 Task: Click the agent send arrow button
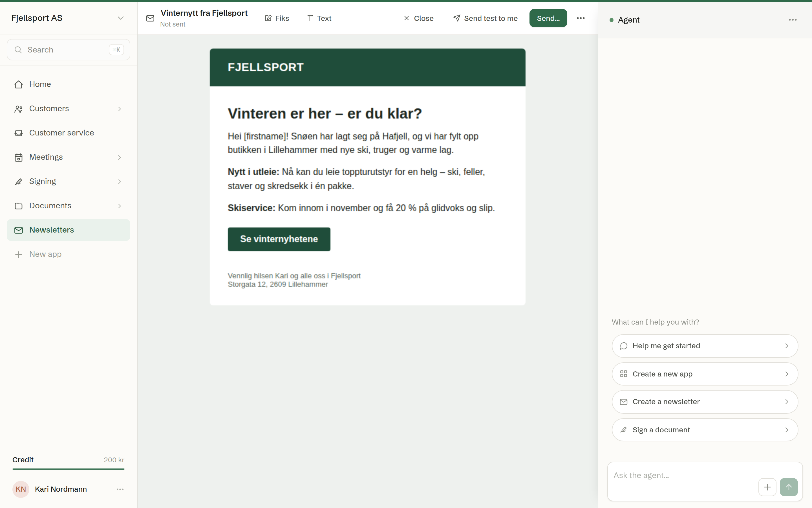click(x=789, y=487)
